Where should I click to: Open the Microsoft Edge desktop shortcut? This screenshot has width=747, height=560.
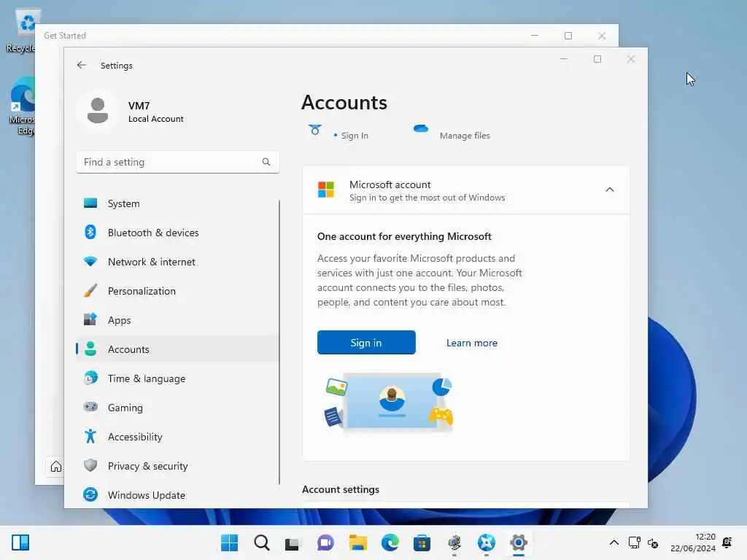pos(21,106)
